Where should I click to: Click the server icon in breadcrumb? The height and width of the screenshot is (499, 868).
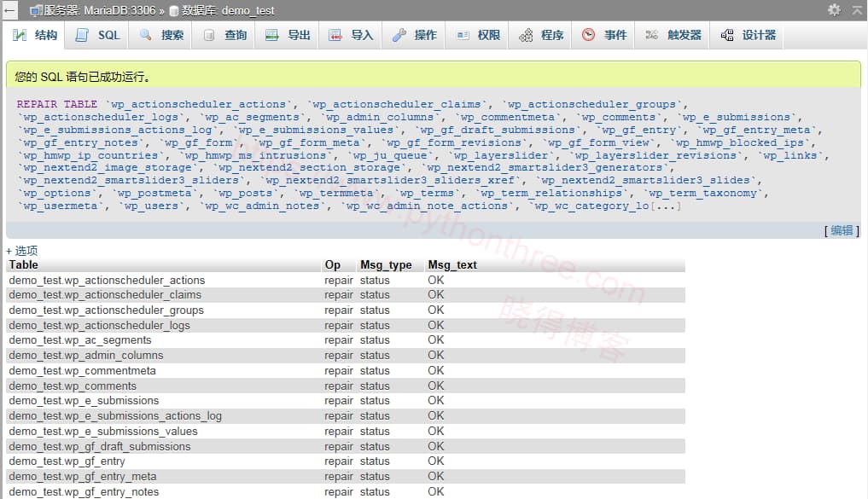[36, 10]
